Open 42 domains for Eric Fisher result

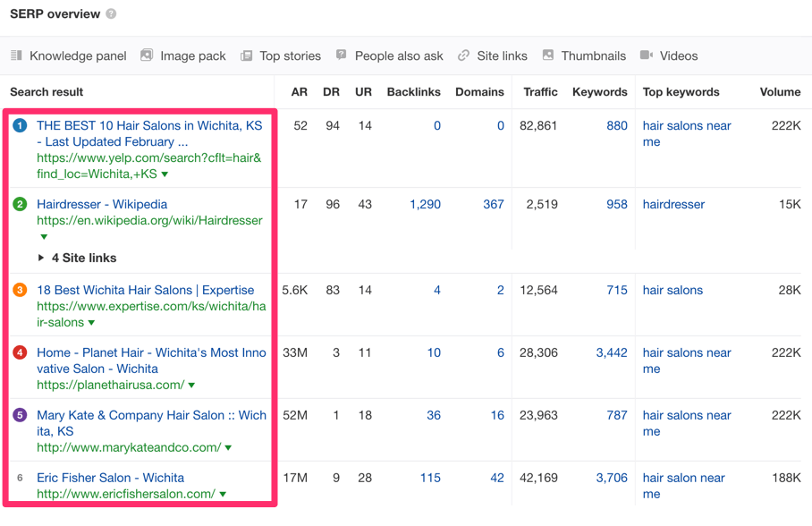(x=497, y=479)
